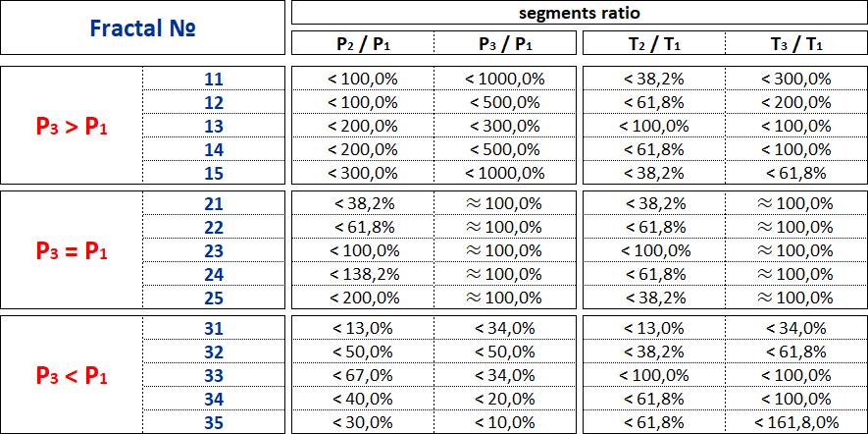Select the 'P₃ = P₁' group label

click(72, 250)
